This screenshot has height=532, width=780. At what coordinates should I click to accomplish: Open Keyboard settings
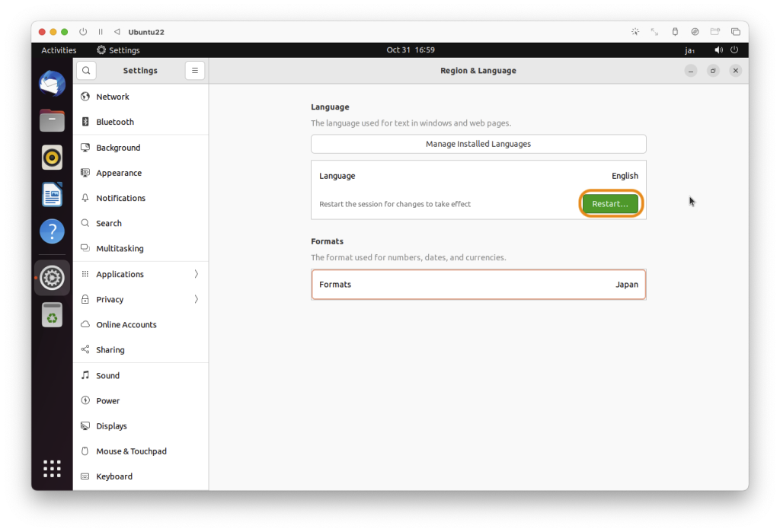coord(141,476)
